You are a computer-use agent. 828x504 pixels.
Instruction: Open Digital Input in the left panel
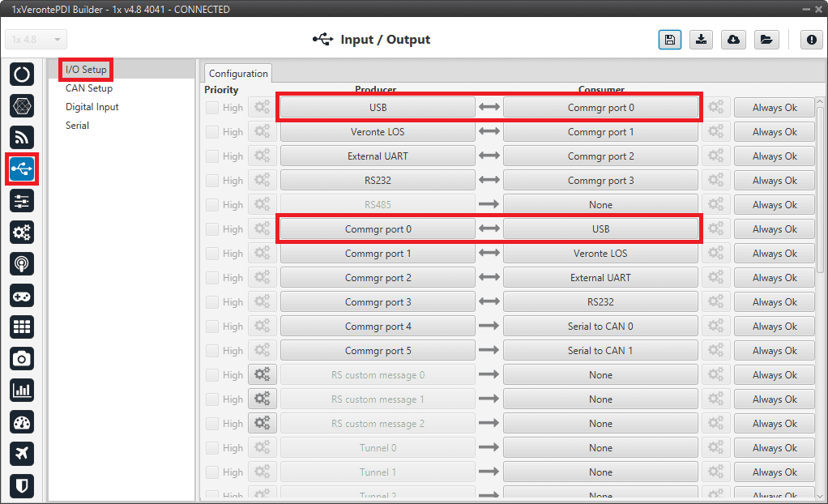point(92,107)
